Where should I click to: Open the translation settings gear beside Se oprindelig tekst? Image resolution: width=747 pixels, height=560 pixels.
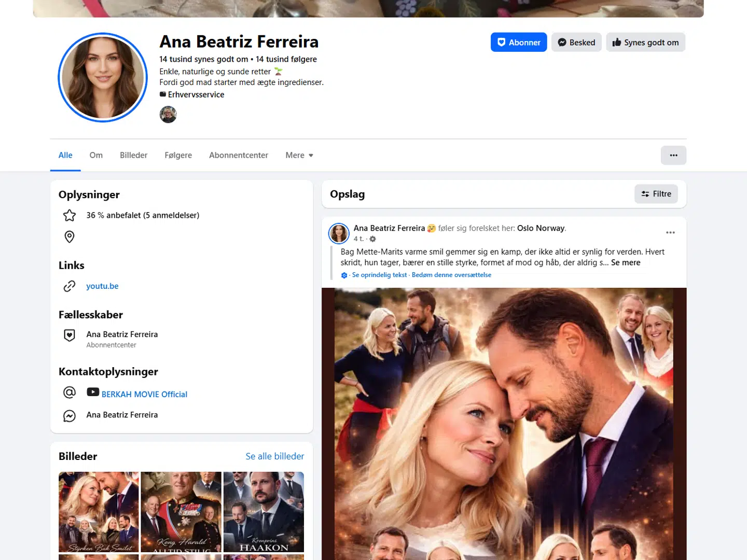pos(344,275)
